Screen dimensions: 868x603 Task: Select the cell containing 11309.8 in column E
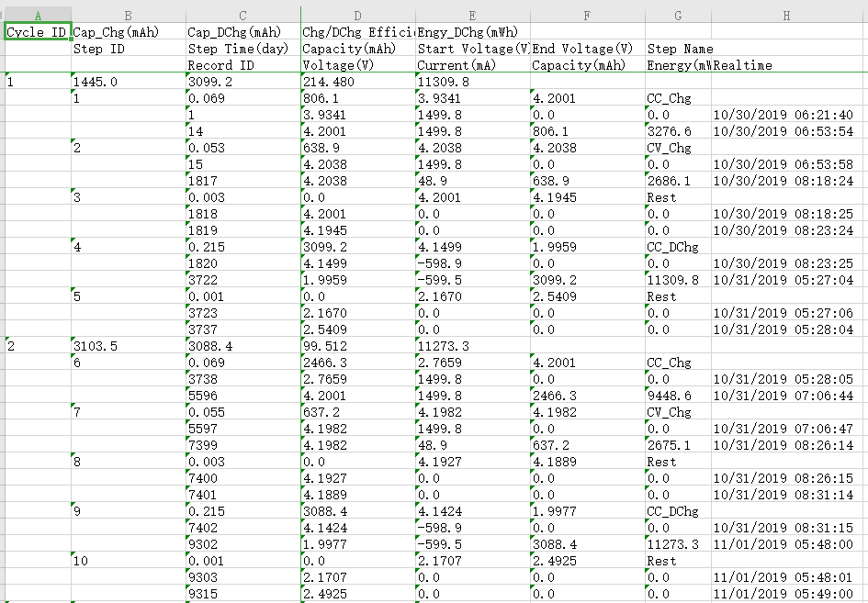[x=473, y=82]
